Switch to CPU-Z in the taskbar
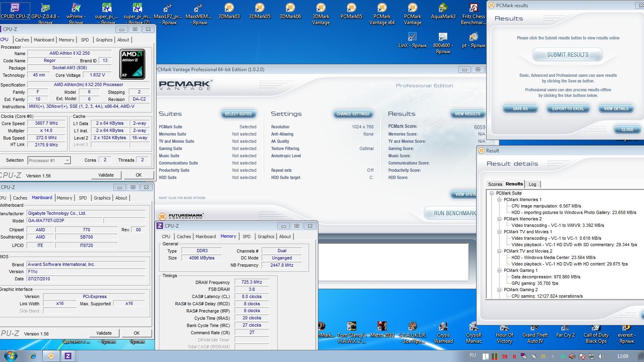 pyautogui.click(x=68, y=356)
